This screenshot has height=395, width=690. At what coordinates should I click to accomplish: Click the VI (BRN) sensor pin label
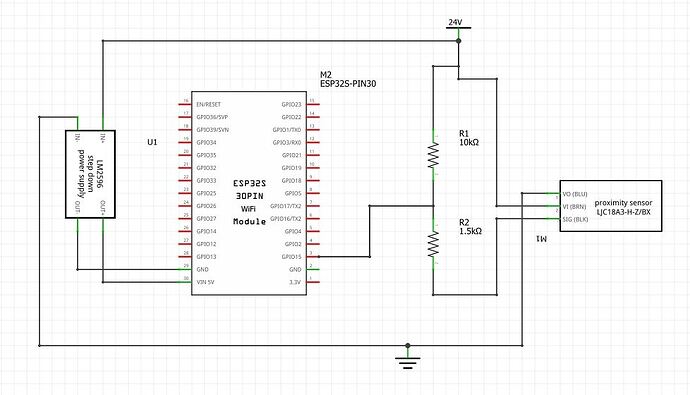coord(574,207)
